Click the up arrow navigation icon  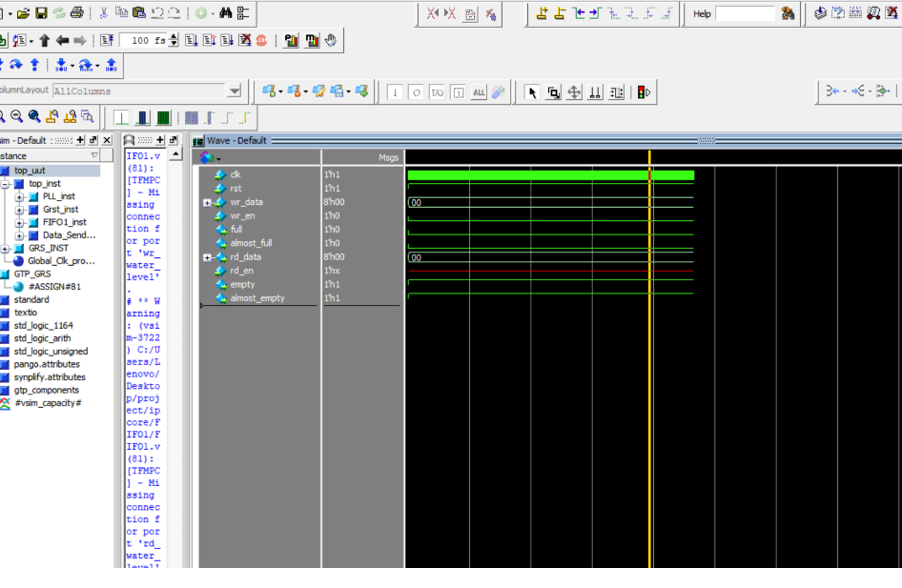click(x=44, y=40)
